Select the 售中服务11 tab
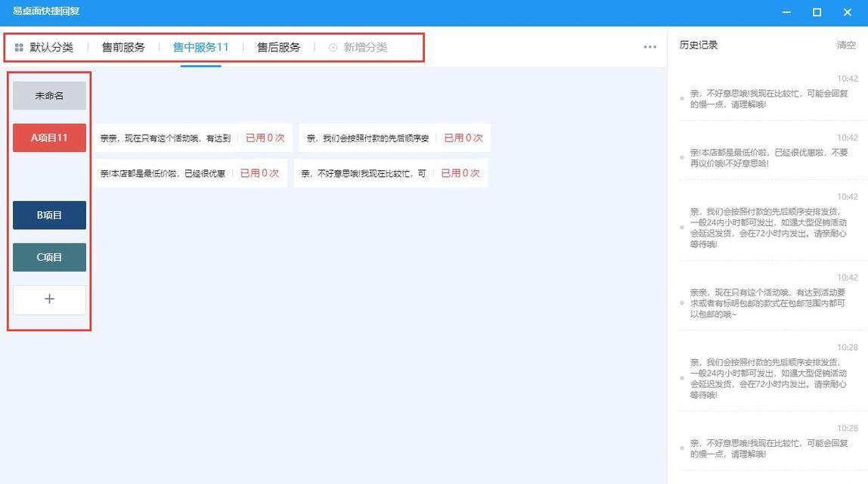 point(200,48)
